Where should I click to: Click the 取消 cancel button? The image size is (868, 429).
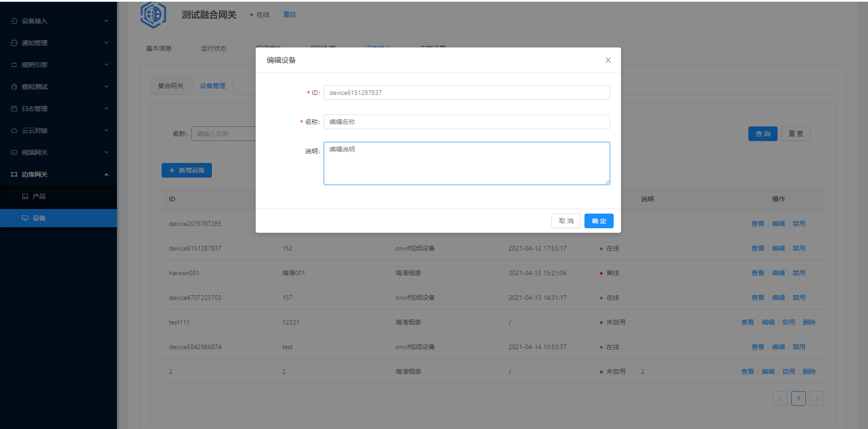566,221
